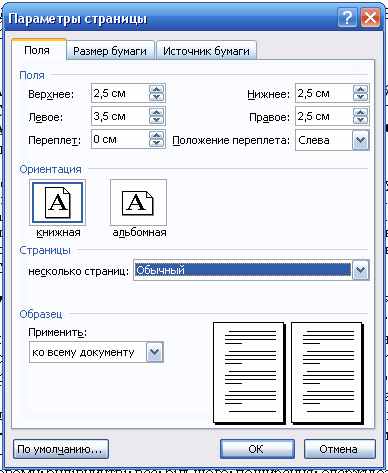Select the альбомная landscape orientation icon
Viewport: 388px width, 473px height.
coord(138,203)
